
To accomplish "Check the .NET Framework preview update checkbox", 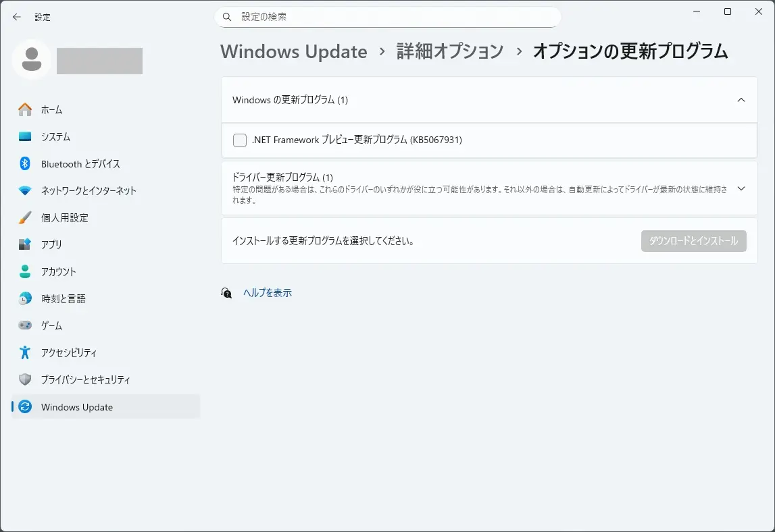I will [240, 140].
